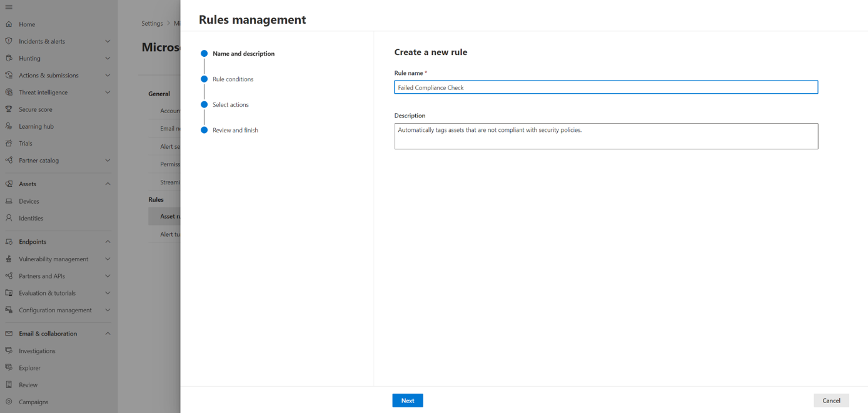Viewport: 868px width, 413px height.
Task: Click the Learning hub icon
Action: coord(9,126)
